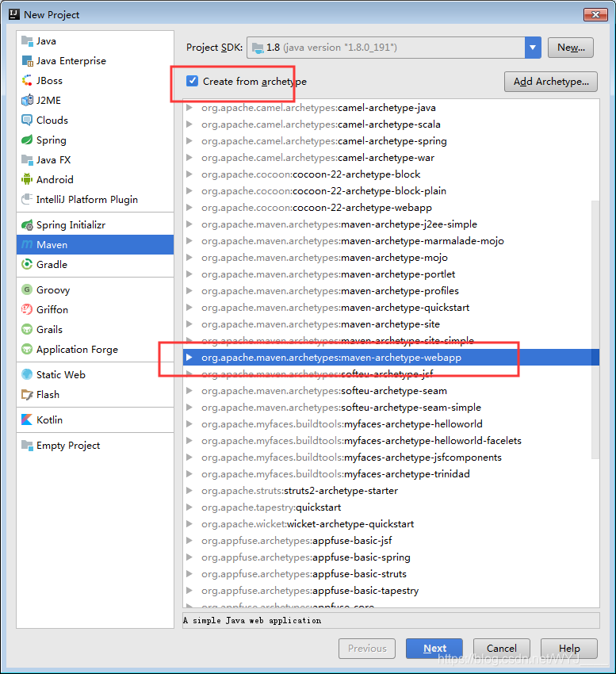Click the archetype list vertical scrollbar

tap(595, 330)
